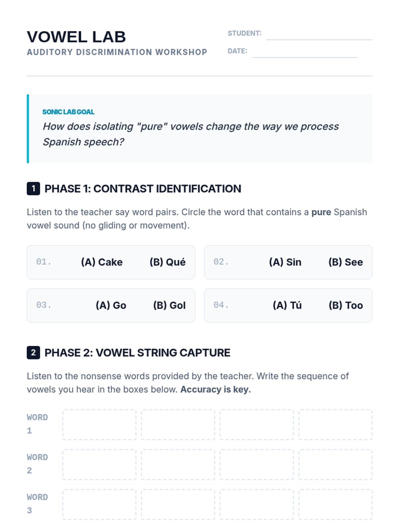Click the Phase 2 number badge

33,352
